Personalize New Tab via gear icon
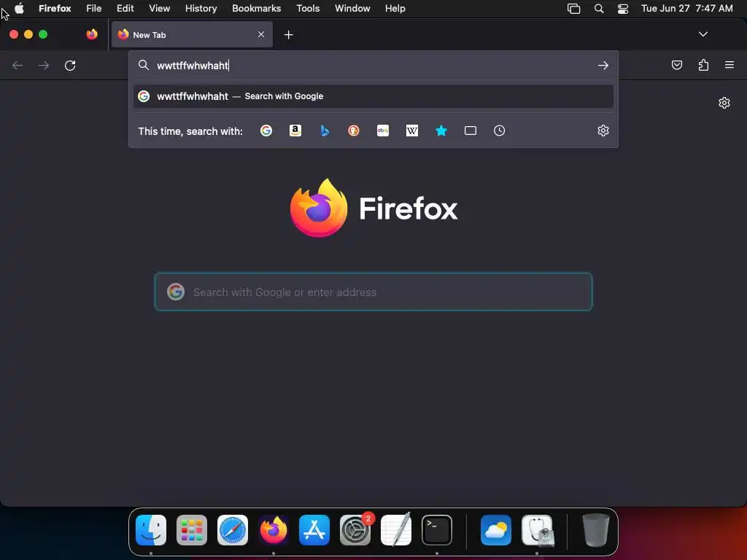Screen dimensions: 747x560 (724, 103)
